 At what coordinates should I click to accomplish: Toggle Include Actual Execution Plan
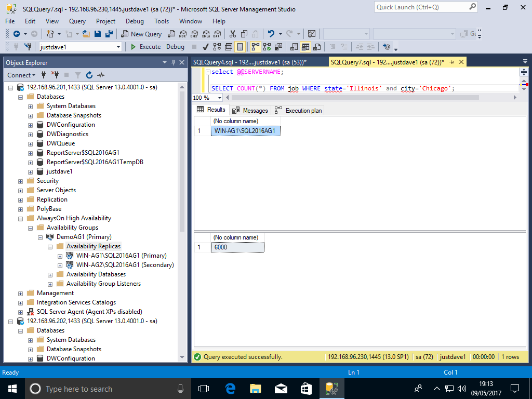[x=255, y=47]
